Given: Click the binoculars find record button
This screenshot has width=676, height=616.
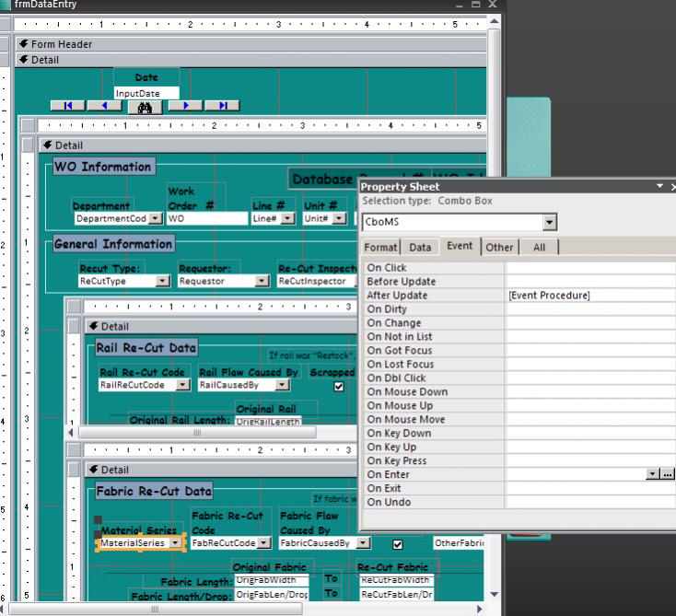Looking at the screenshot, I should coord(144,106).
